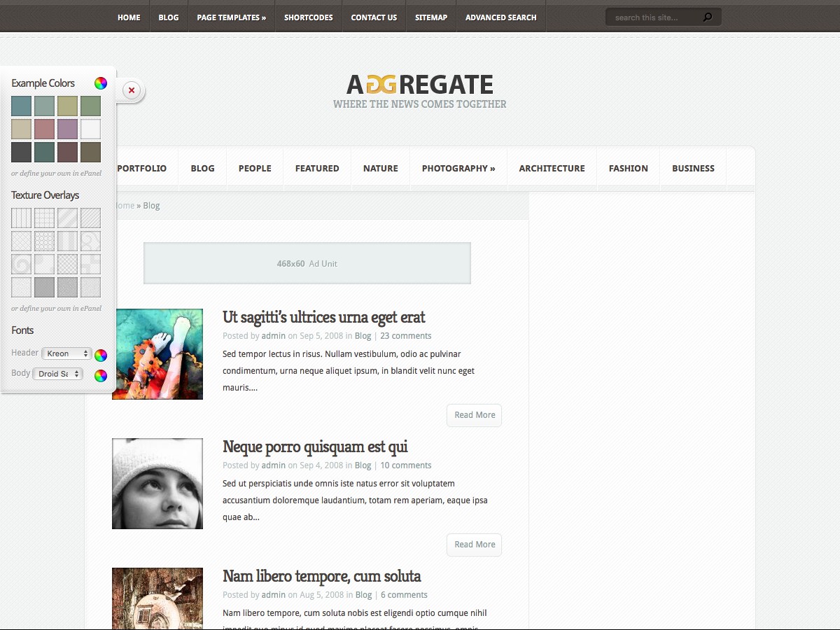This screenshot has width=840, height=630.
Task: Click admin author on Sep 5 post
Action: tap(274, 336)
